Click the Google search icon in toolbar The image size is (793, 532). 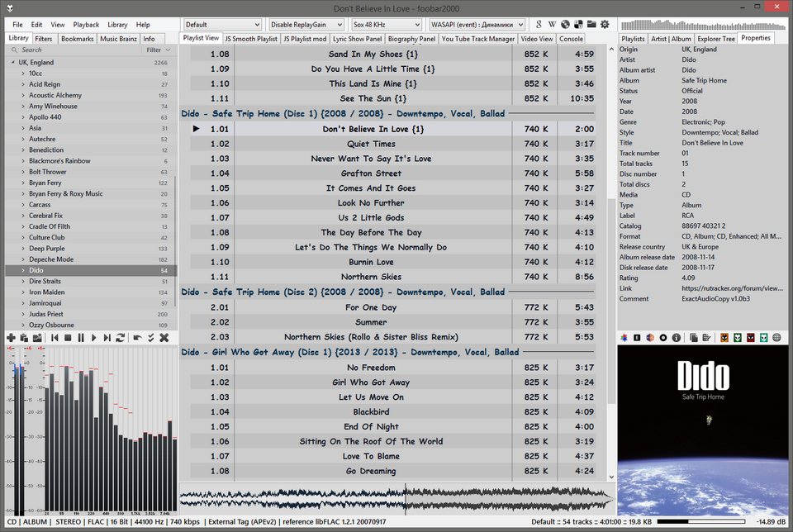tap(539, 25)
